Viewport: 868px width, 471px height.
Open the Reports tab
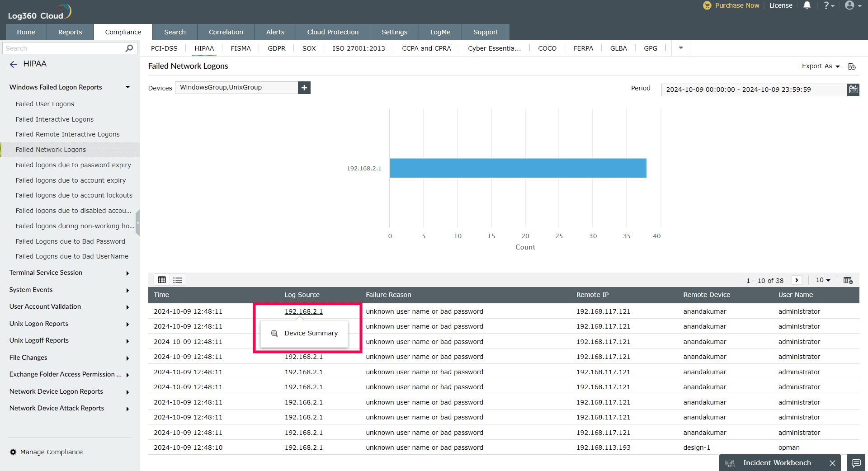point(70,32)
